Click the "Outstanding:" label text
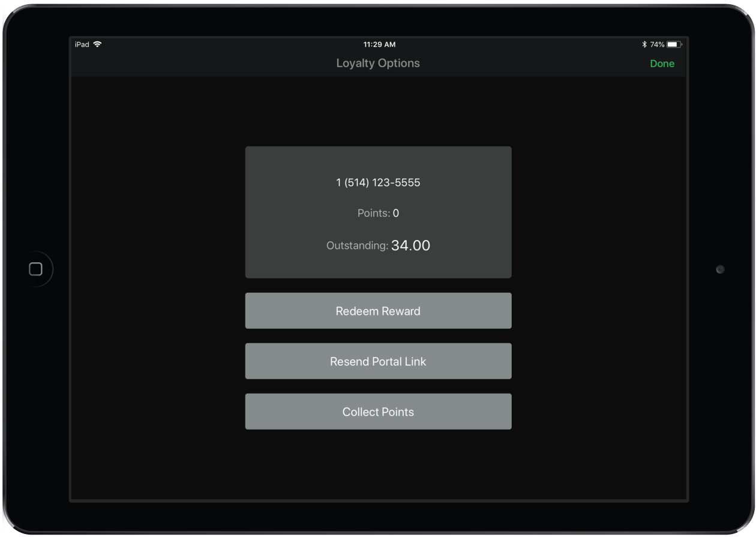 click(x=357, y=245)
